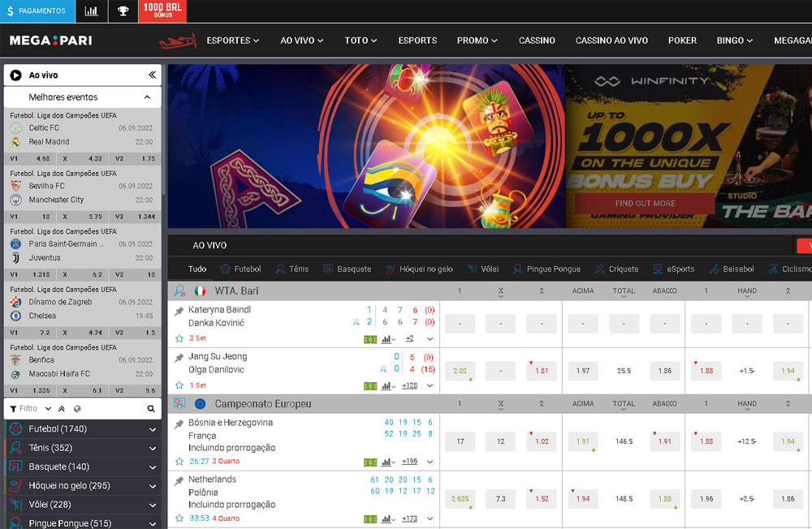Open the ESPORTES dropdown menu

(232, 41)
